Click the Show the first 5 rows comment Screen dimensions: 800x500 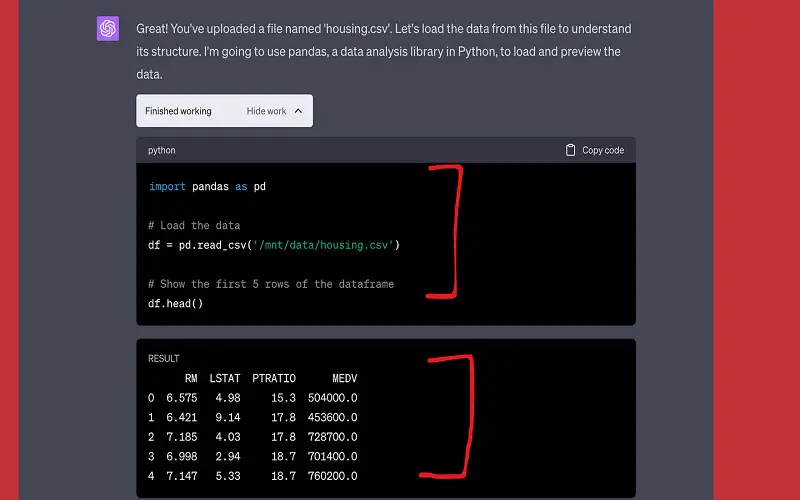point(271,284)
